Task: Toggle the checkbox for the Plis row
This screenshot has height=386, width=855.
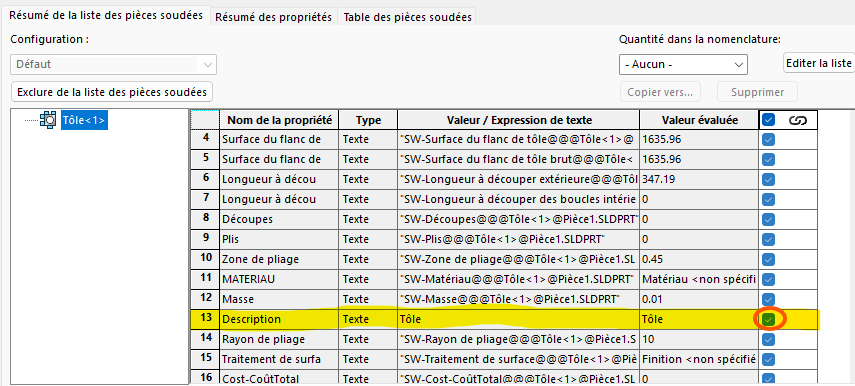Action: pos(768,239)
